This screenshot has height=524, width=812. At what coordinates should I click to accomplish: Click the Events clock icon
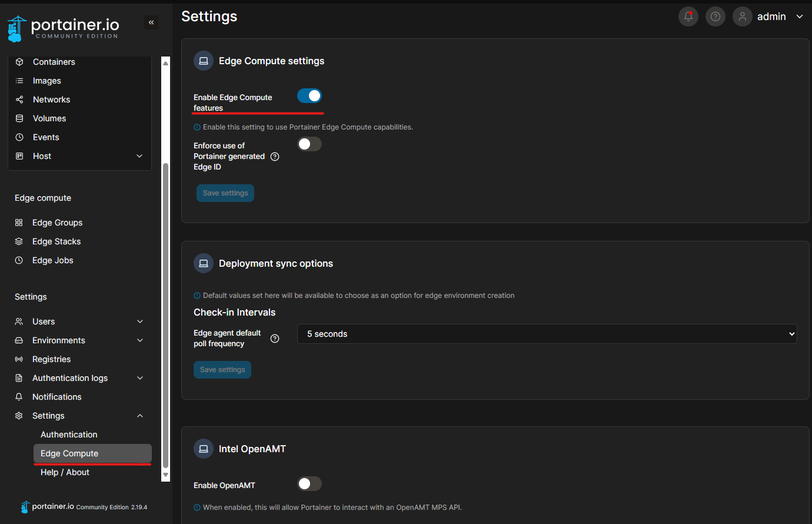pyautogui.click(x=19, y=137)
